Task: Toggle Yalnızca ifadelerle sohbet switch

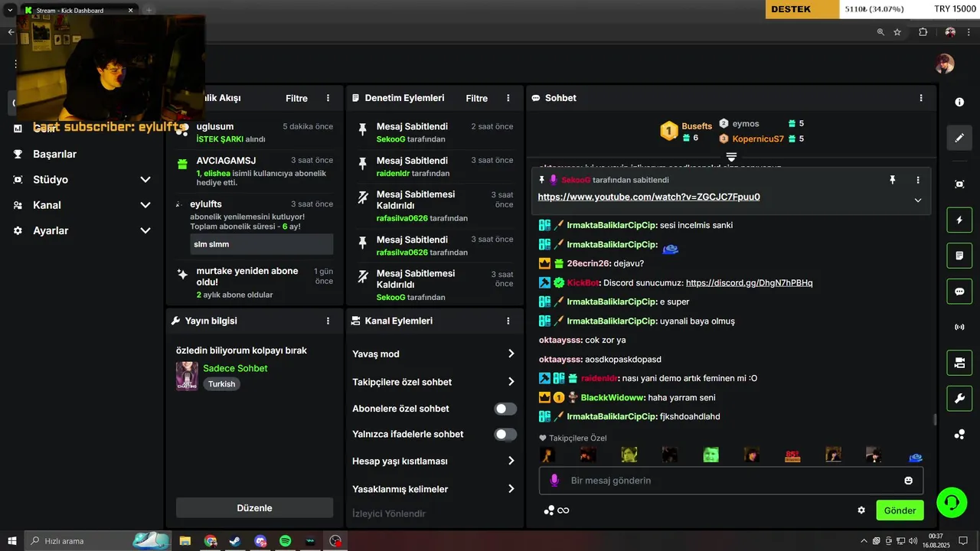Action: click(x=505, y=435)
